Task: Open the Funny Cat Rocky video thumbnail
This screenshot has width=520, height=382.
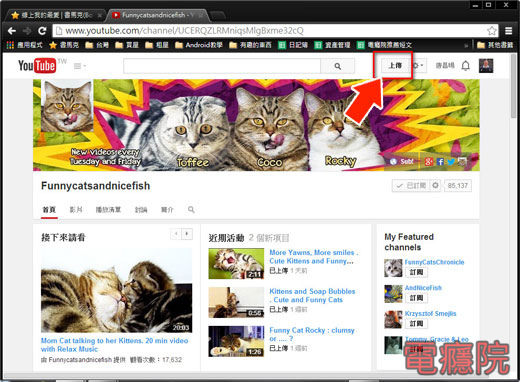Action: [x=236, y=341]
